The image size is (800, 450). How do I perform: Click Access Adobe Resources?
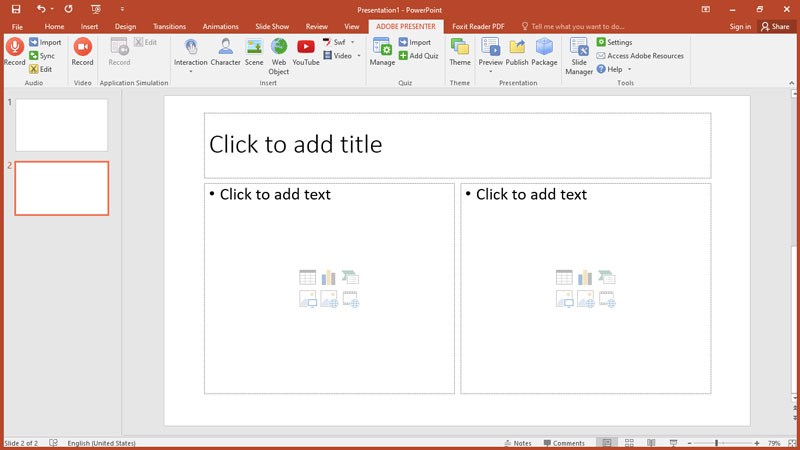tap(640, 56)
